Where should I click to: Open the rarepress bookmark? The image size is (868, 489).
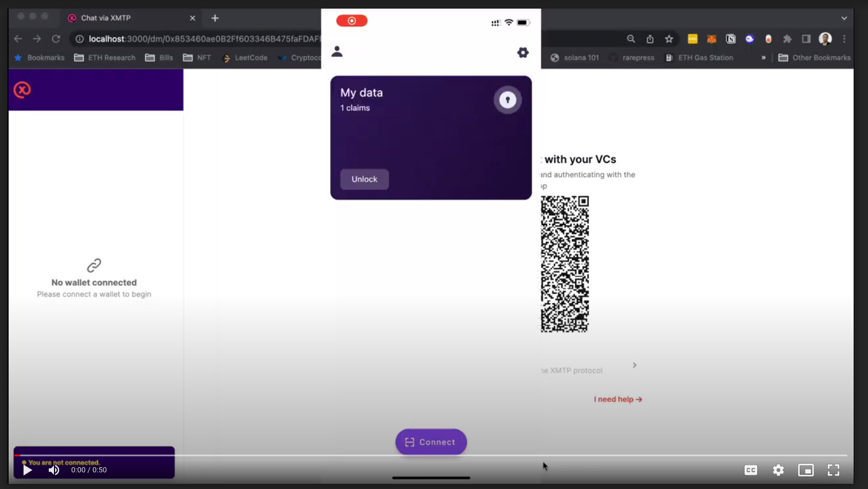(631, 57)
